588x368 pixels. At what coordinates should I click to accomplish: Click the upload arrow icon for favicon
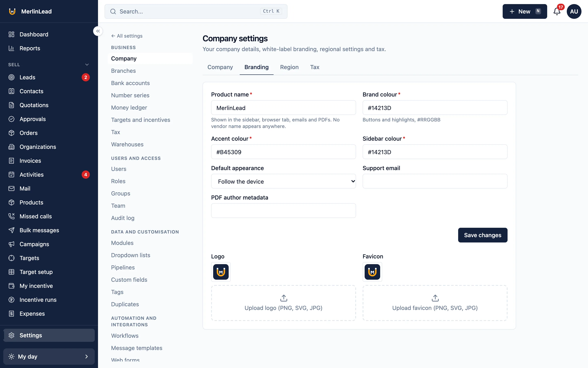[435, 298]
